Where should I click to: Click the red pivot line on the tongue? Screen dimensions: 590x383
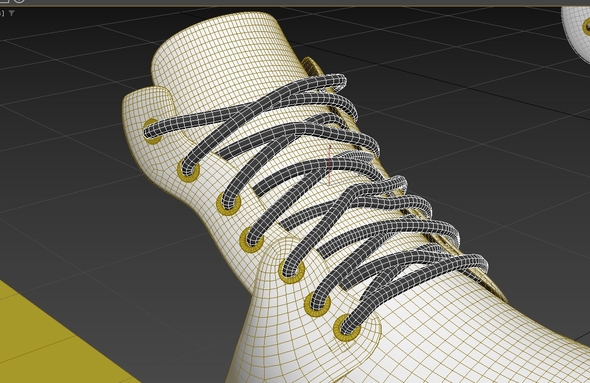tap(329, 165)
